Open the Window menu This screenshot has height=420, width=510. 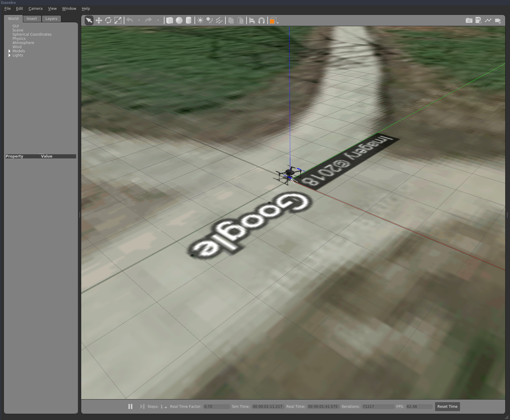click(69, 9)
